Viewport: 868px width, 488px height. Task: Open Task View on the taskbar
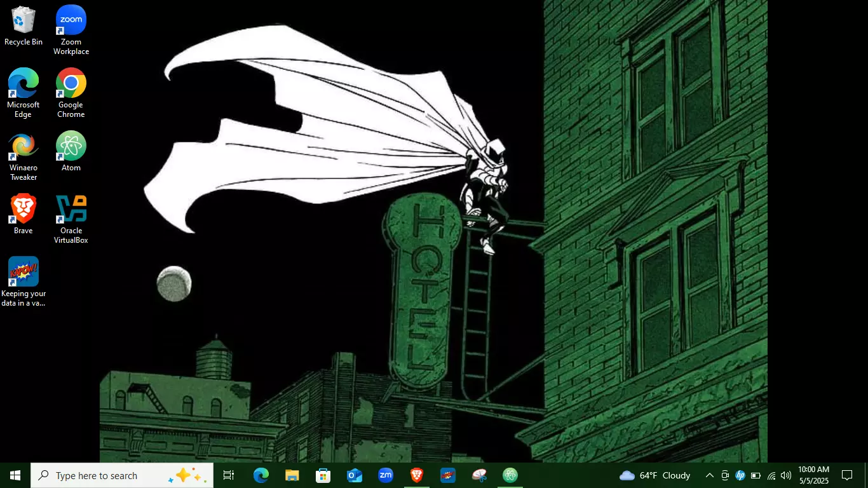[x=229, y=475]
